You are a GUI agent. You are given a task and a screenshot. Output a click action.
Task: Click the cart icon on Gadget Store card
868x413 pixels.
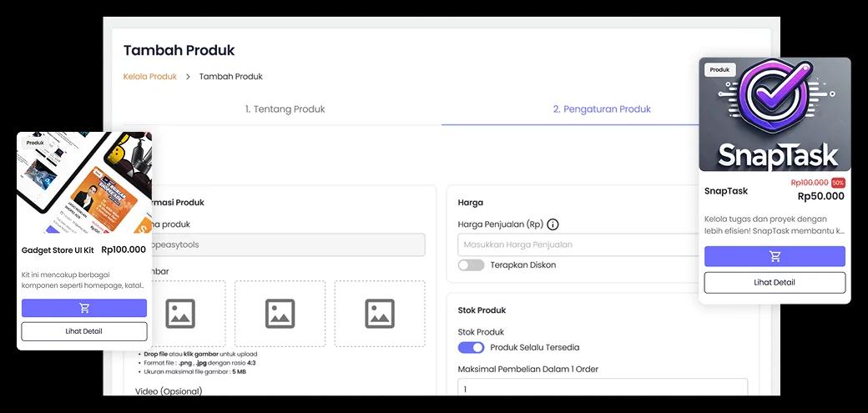click(x=84, y=308)
